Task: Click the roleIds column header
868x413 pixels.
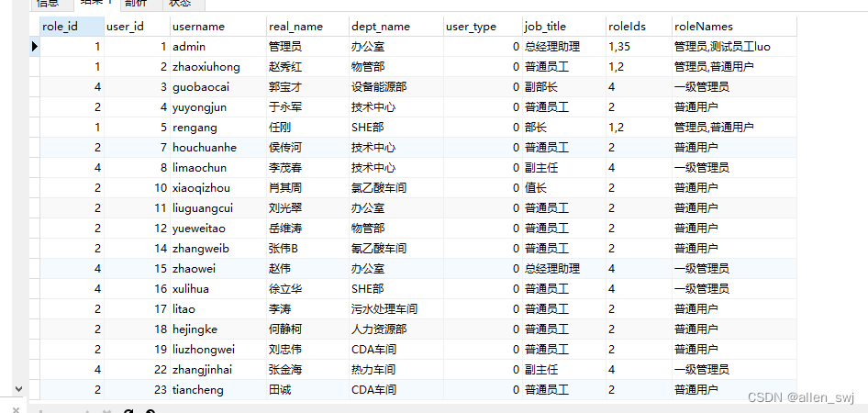Action: [x=639, y=27]
